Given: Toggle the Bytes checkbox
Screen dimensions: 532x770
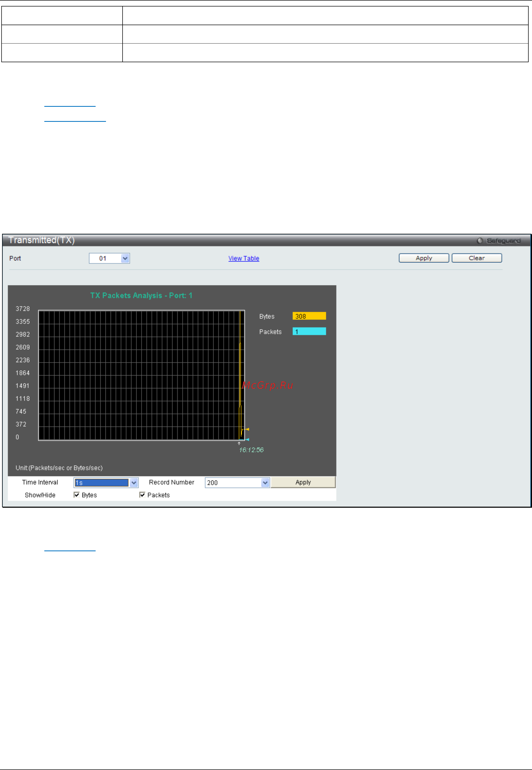Looking at the screenshot, I should coord(76,495).
